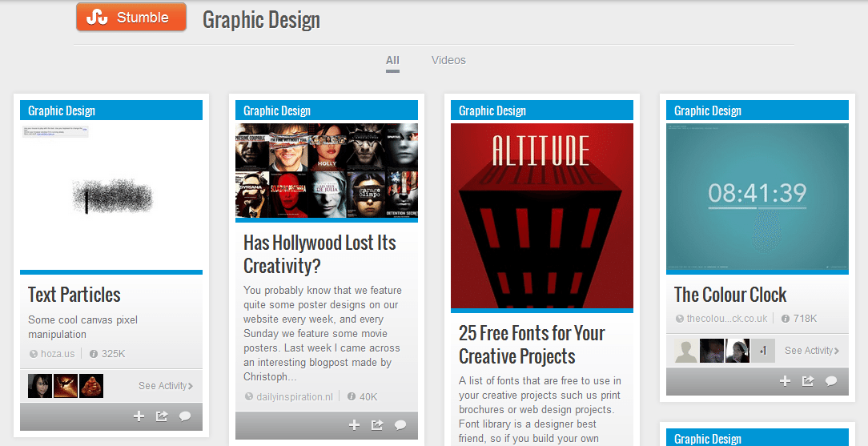Click first user avatar on Text Particles card

[40, 386]
